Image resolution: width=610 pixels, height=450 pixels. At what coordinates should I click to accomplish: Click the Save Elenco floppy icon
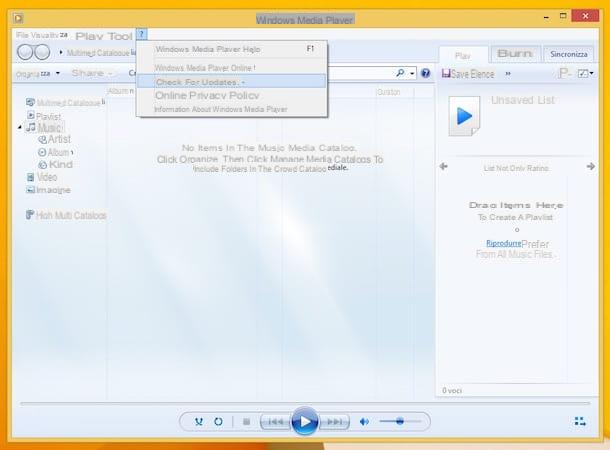(x=446, y=73)
